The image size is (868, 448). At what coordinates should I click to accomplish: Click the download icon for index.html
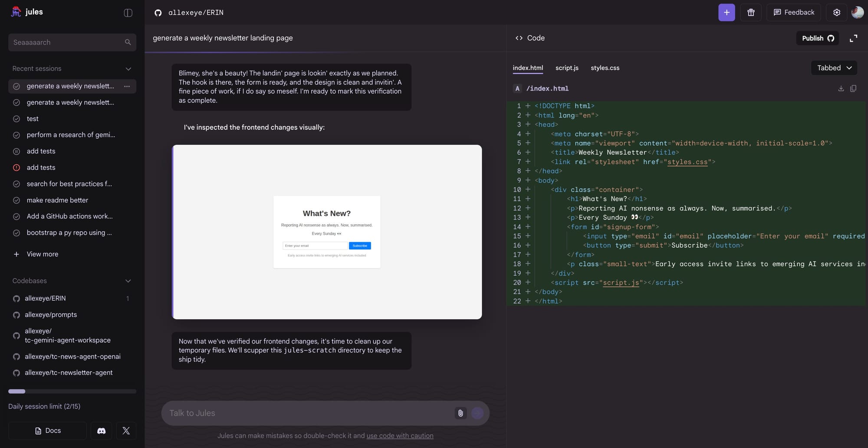[x=841, y=88]
